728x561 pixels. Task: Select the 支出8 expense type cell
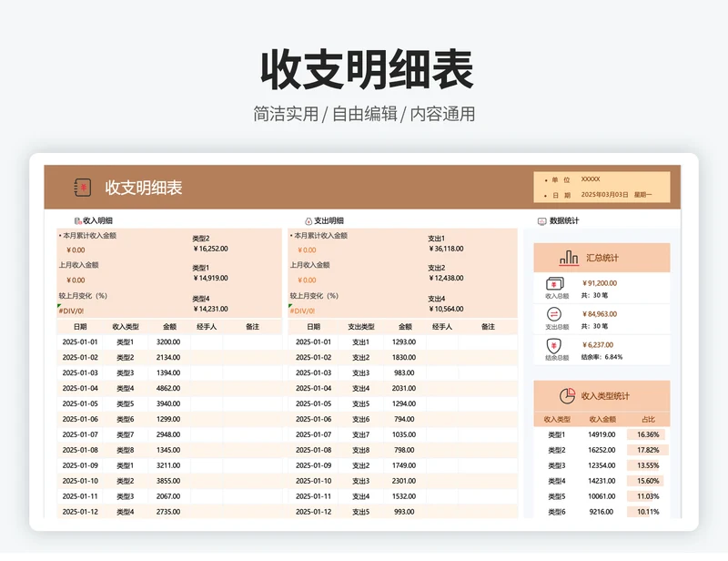coord(360,450)
